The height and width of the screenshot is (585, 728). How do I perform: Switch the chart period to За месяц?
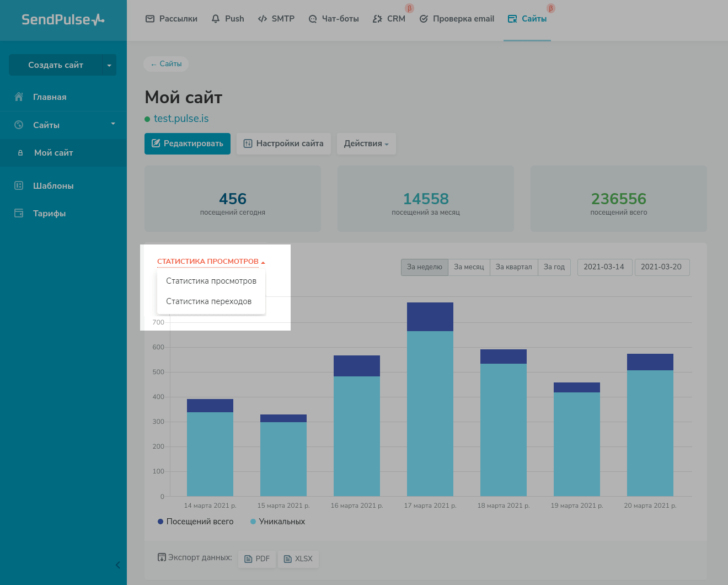[x=469, y=267]
